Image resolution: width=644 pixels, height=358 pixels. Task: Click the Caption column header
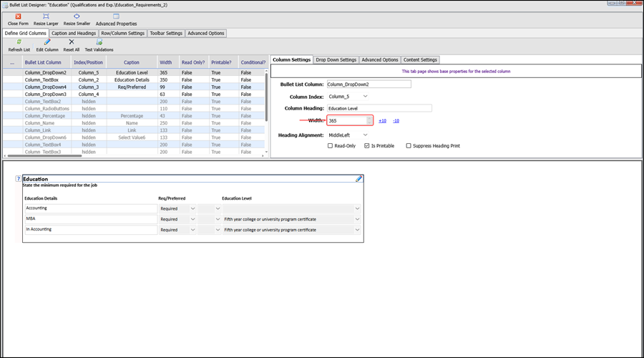click(132, 62)
